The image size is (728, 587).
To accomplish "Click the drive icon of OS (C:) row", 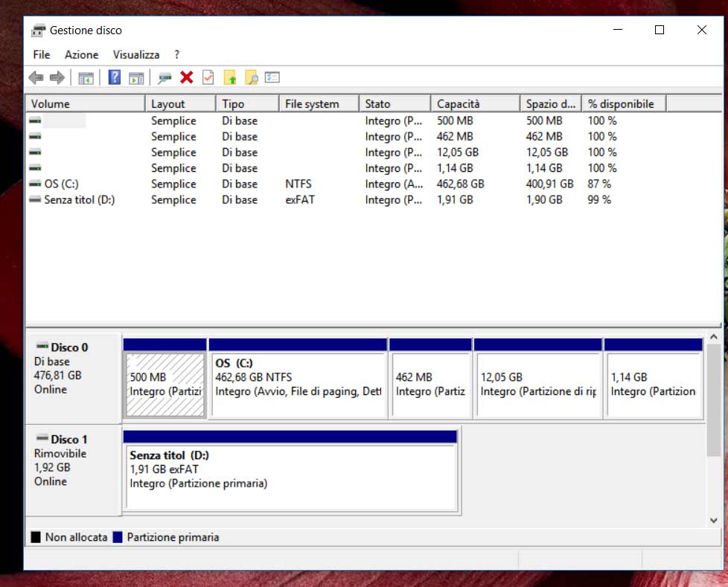I will pyautogui.click(x=35, y=184).
